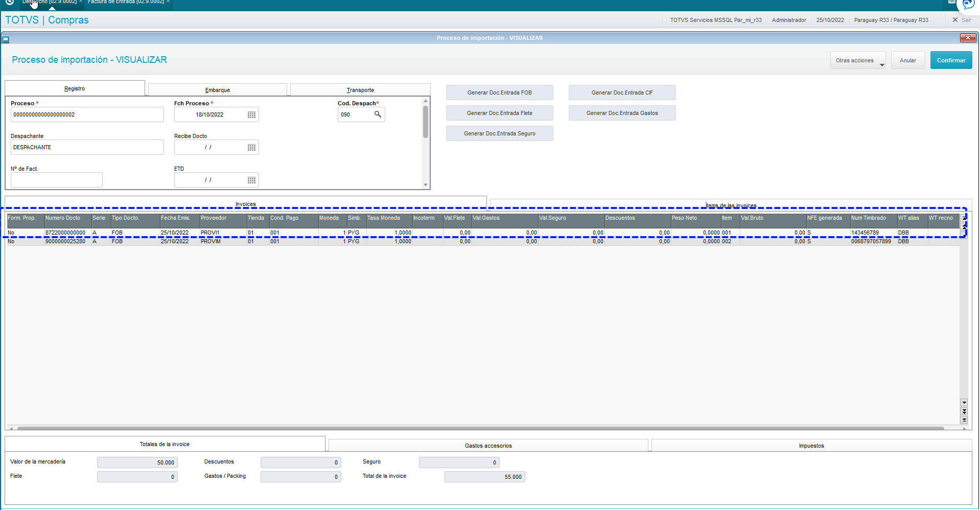The height and width of the screenshot is (510, 980).
Task: Close the Factura de Entrada tab with its X
Action: click(x=168, y=2)
